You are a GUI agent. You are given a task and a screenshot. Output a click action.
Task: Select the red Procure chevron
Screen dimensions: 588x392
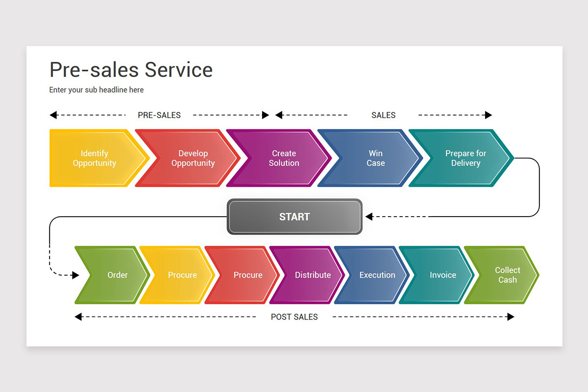point(243,275)
